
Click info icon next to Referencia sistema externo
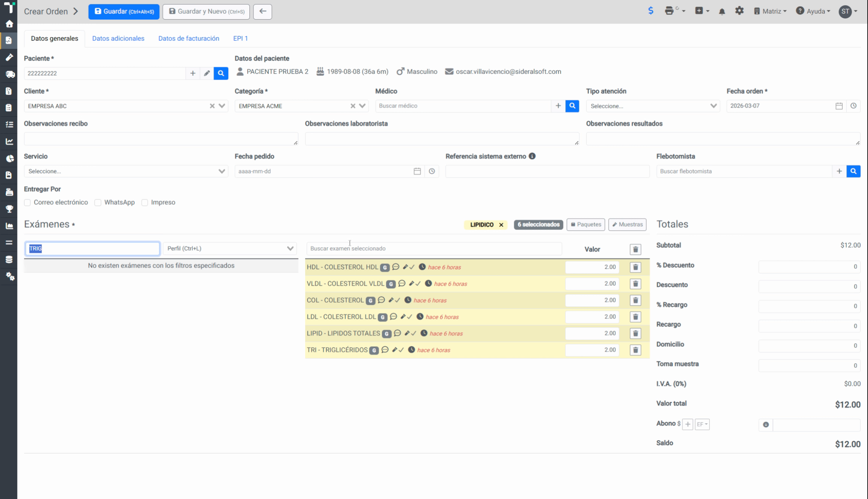click(532, 156)
